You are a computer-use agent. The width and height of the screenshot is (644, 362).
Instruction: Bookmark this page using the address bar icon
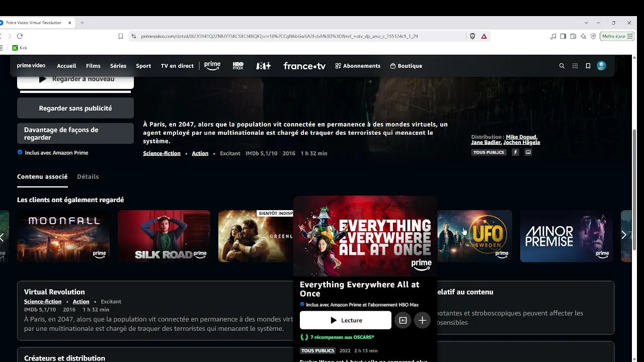[121, 36]
